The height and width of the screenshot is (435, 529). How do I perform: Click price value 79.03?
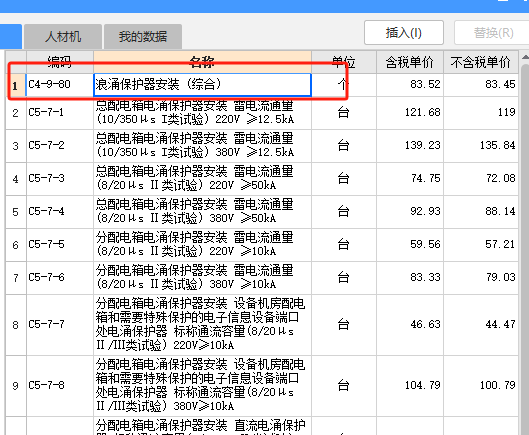click(x=500, y=277)
